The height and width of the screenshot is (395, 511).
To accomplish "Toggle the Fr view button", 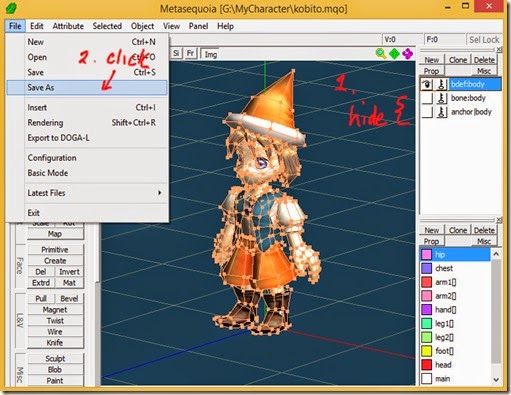I will coord(190,53).
